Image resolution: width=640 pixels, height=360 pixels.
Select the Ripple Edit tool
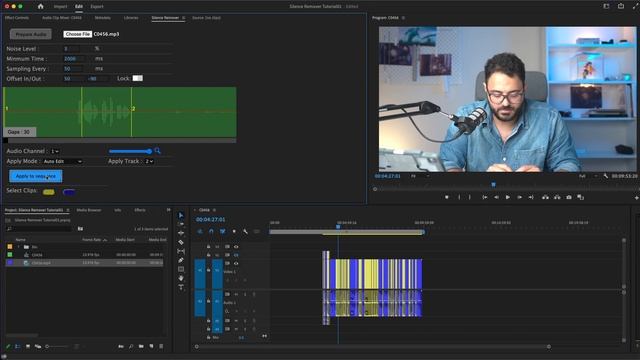(181, 233)
